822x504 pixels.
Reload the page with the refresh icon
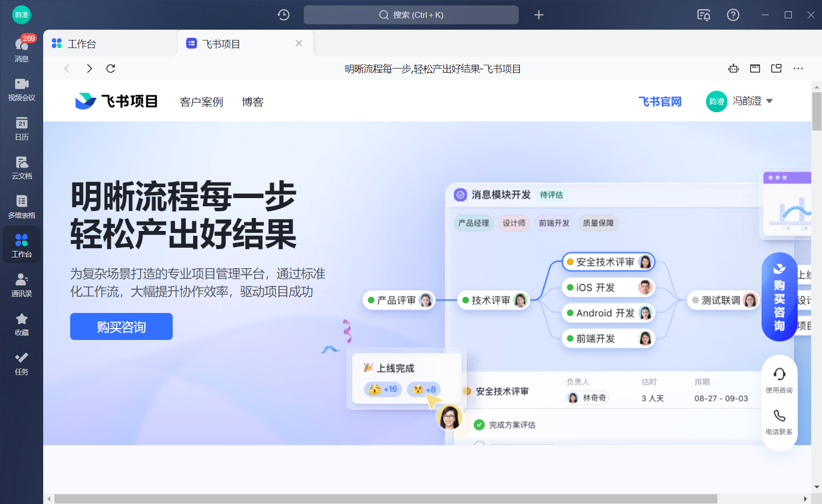pyautogui.click(x=111, y=69)
